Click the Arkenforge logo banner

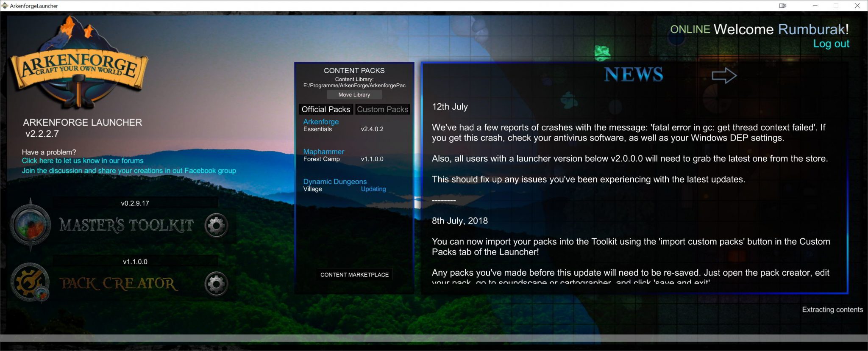click(x=79, y=66)
